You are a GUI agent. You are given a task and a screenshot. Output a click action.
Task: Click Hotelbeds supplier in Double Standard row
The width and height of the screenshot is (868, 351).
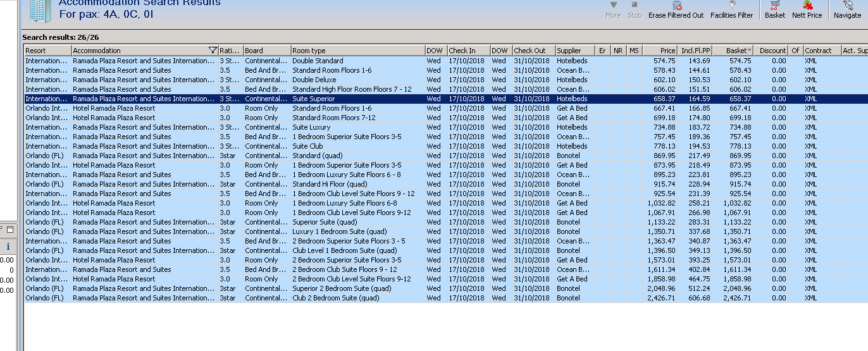572,61
